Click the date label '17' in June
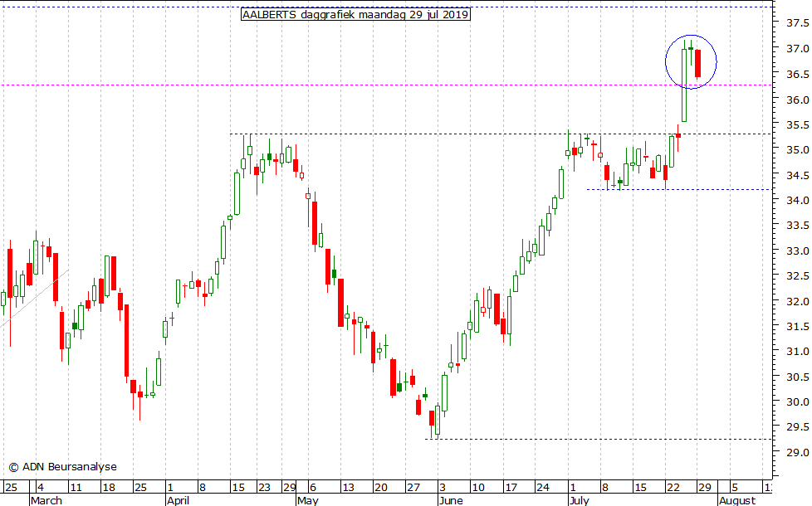Screen dimensions: 812x506 click(511, 488)
